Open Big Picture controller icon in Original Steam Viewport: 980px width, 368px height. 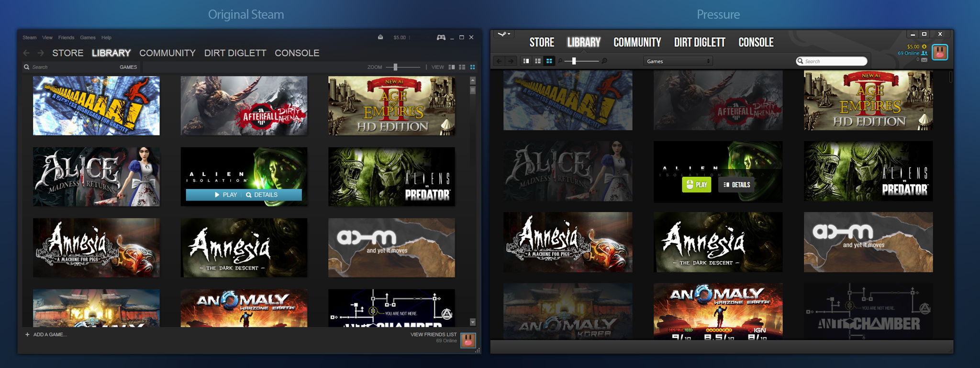[441, 37]
